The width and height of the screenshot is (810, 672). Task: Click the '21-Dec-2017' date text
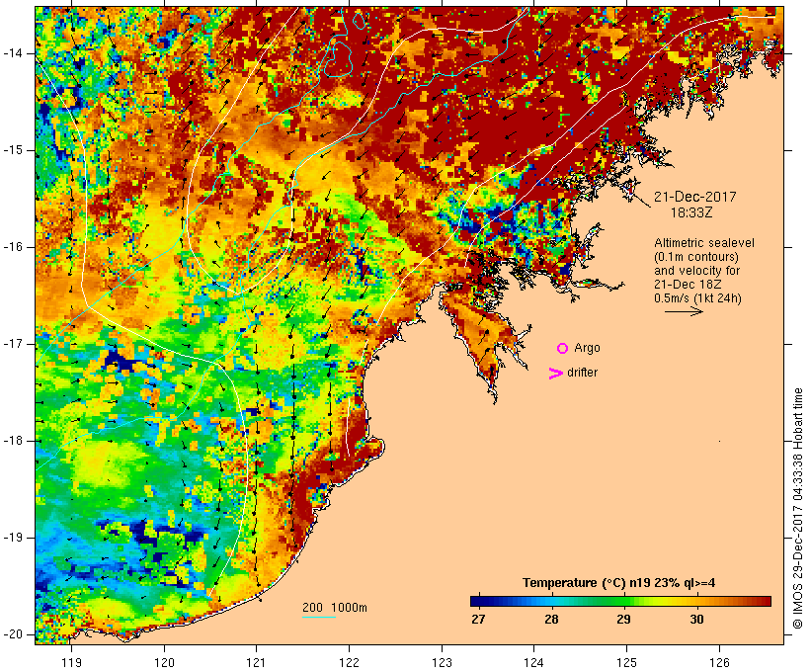click(x=695, y=197)
